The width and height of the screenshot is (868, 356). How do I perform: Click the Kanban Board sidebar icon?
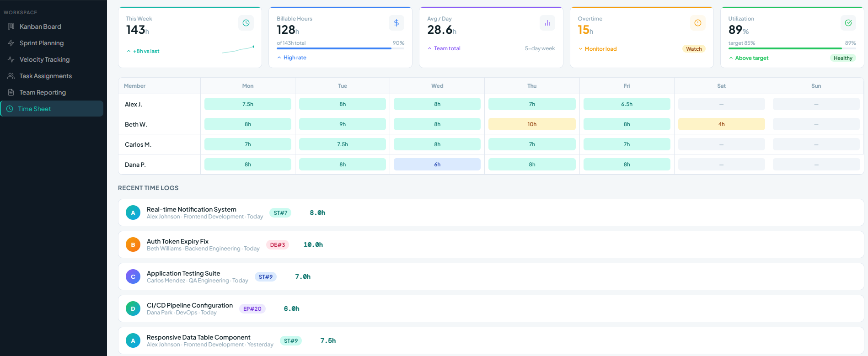click(x=11, y=27)
